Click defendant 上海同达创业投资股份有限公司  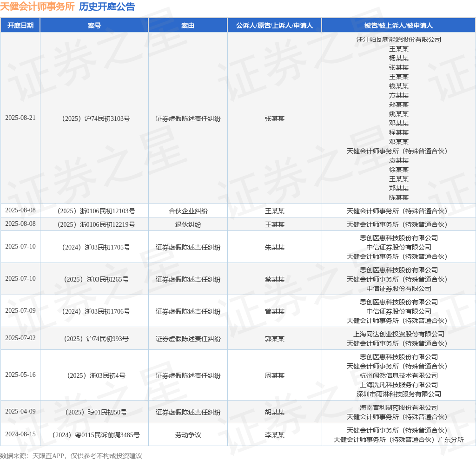(x=398, y=334)
